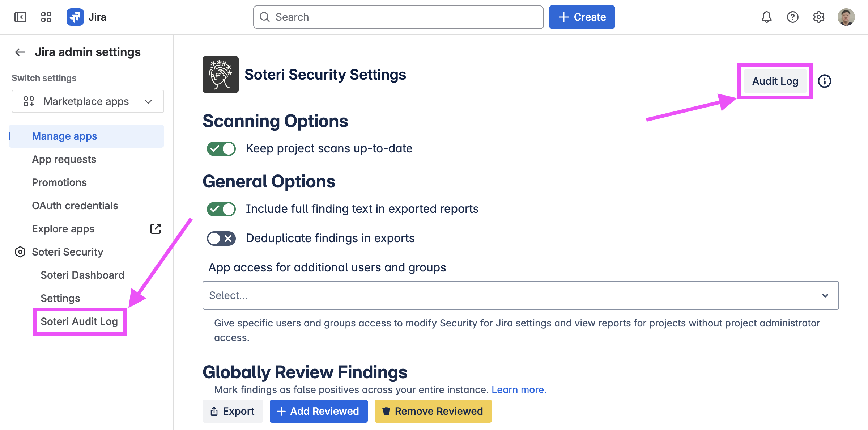This screenshot has height=430, width=868.
Task: Open the Marketplace apps settings dropdown
Action: tap(88, 101)
